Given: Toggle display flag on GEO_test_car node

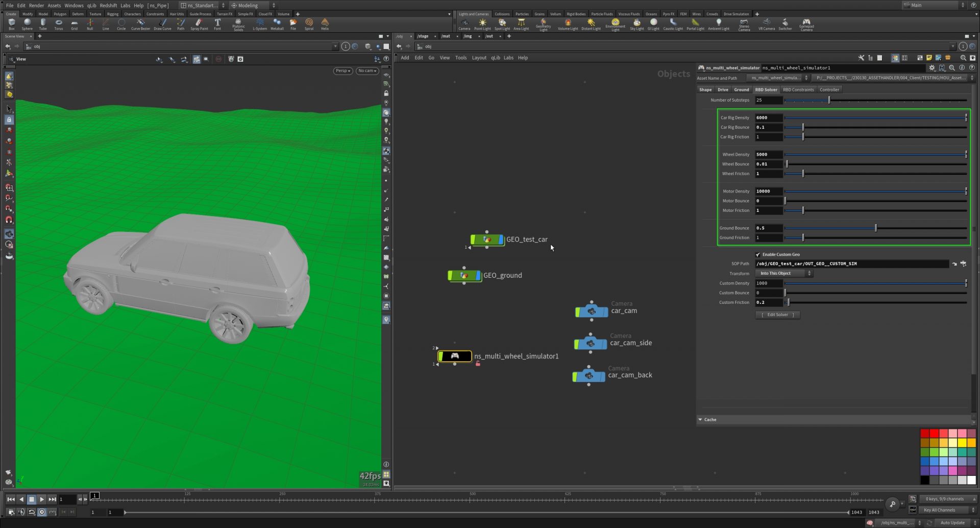Looking at the screenshot, I should tap(501, 239).
